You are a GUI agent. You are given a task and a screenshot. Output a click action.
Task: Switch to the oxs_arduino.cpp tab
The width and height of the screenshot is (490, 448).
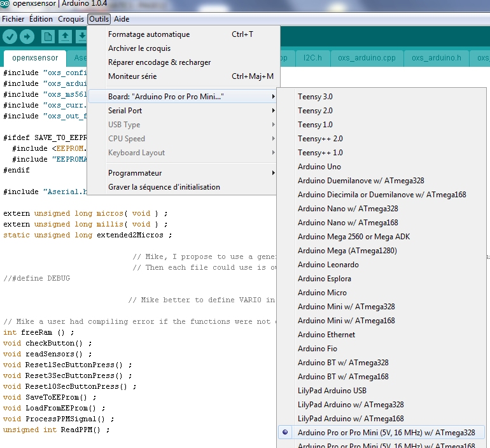(367, 58)
